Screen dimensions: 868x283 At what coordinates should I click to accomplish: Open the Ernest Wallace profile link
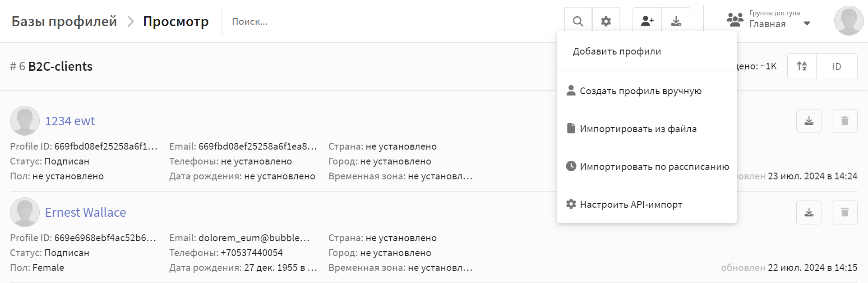pos(85,212)
